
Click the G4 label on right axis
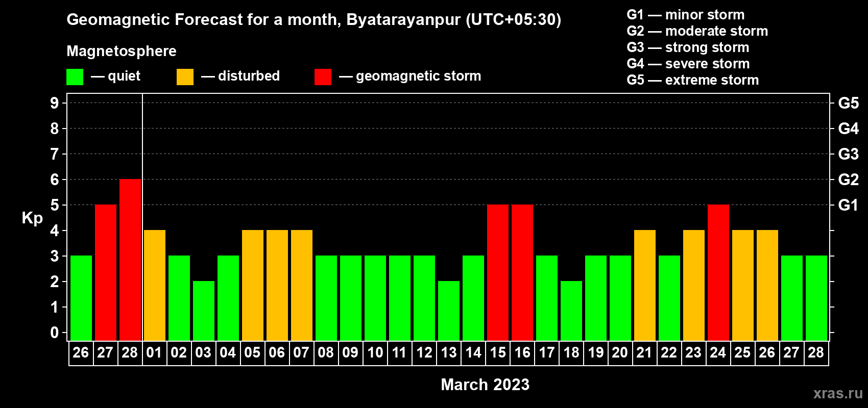[x=849, y=129]
